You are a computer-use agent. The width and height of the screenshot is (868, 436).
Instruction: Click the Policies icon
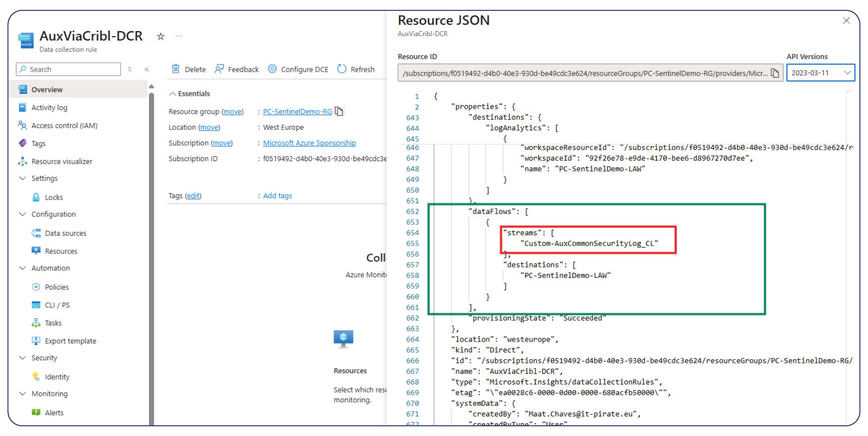[36, 287]
